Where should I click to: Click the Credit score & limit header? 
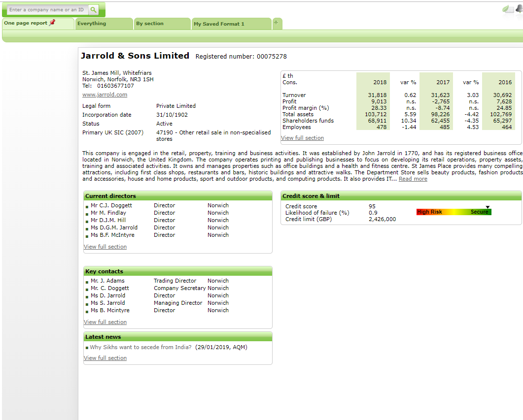coord(401,196)
